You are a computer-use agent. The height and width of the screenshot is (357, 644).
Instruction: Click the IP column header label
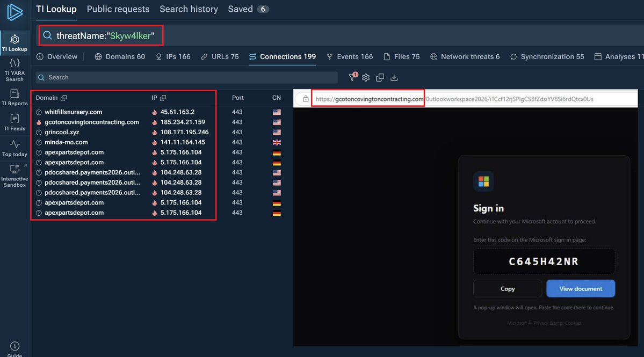[154, 98]
